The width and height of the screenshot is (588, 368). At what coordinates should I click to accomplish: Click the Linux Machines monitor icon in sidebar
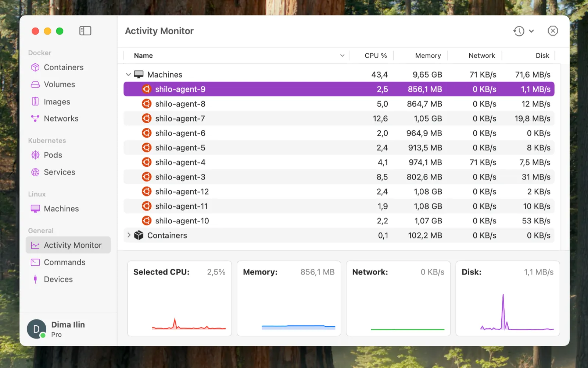(x=35, y=209)
